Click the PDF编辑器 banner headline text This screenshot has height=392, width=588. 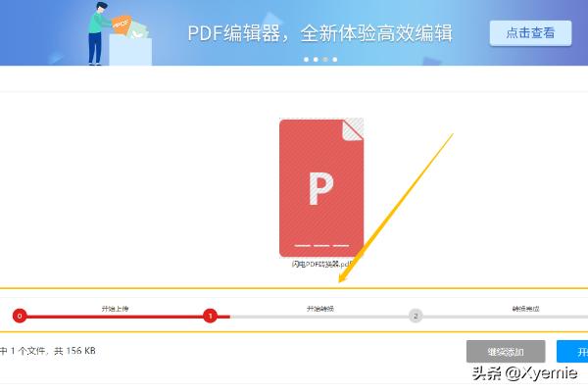(x=319, y=33)
